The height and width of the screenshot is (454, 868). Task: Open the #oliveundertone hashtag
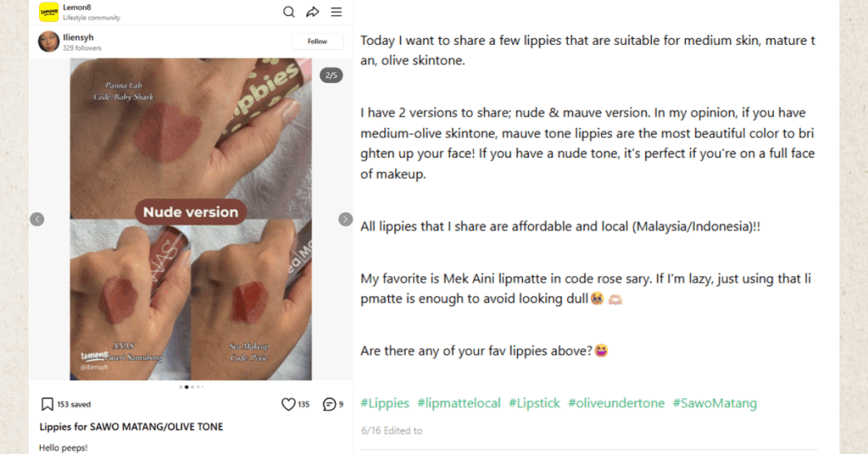click(616, 403)
